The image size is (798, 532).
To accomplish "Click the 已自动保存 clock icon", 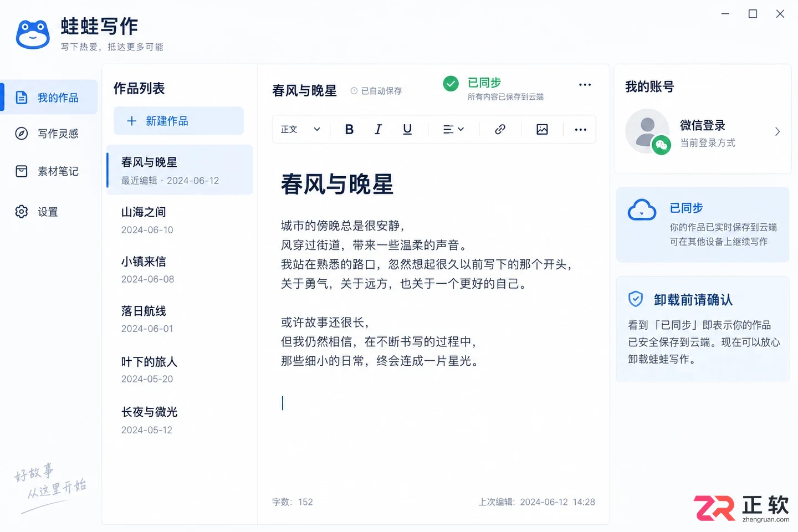I will click(354, 91).
